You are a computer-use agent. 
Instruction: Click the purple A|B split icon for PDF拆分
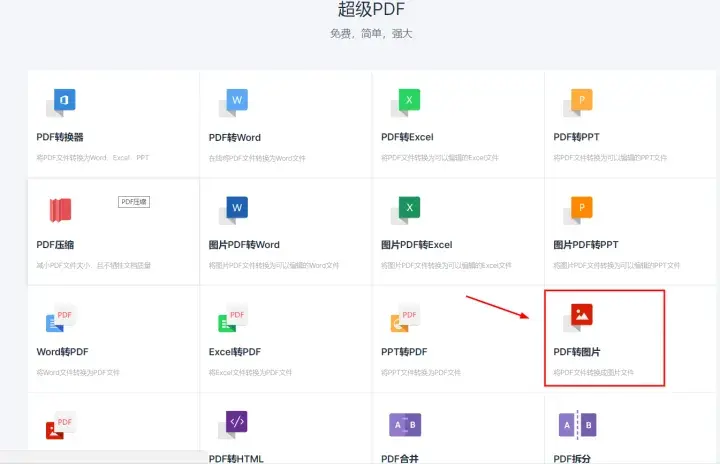click(x=578, y=425)
